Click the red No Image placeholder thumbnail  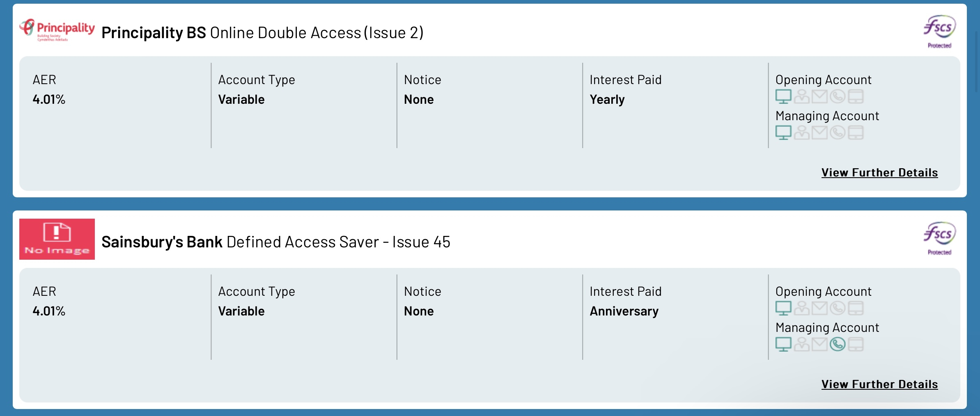[57, 239]
